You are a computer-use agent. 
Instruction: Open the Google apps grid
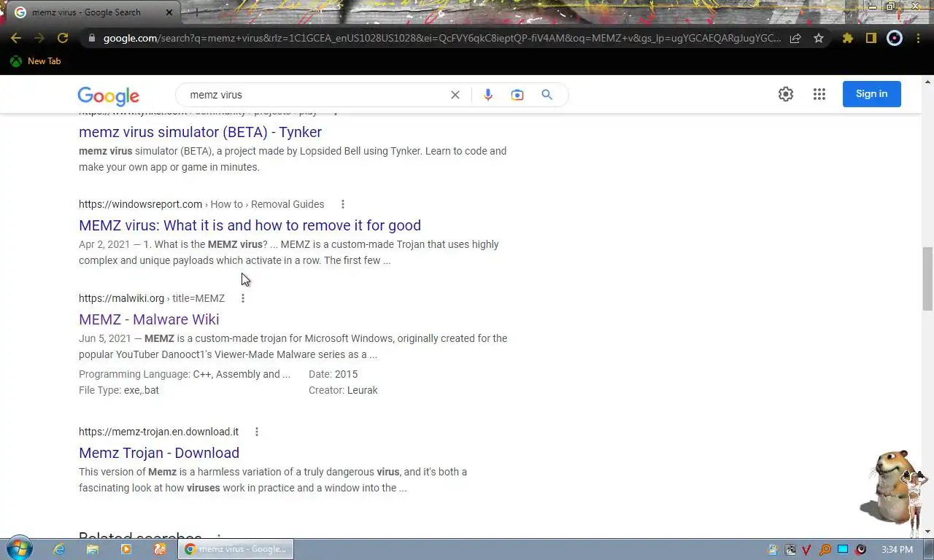[x=819, y=94]
